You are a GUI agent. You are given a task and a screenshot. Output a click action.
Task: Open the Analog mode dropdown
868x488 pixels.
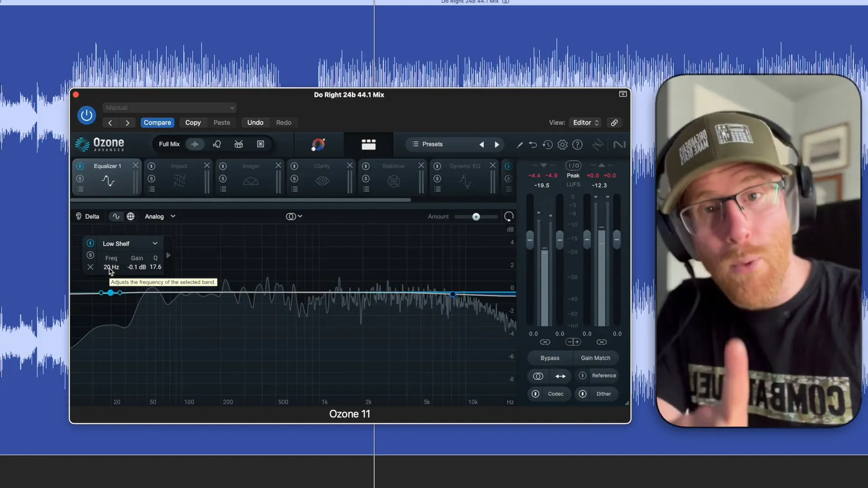[160, 216]
